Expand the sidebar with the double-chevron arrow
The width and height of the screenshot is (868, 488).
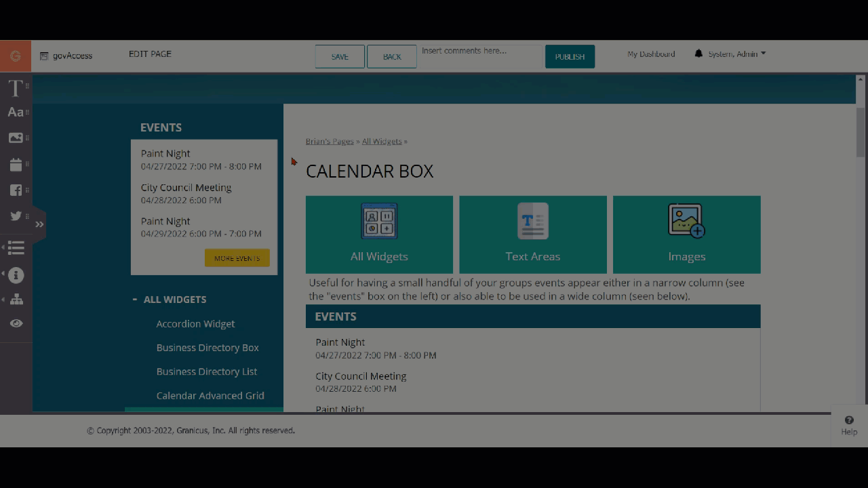tap(39, 224)
